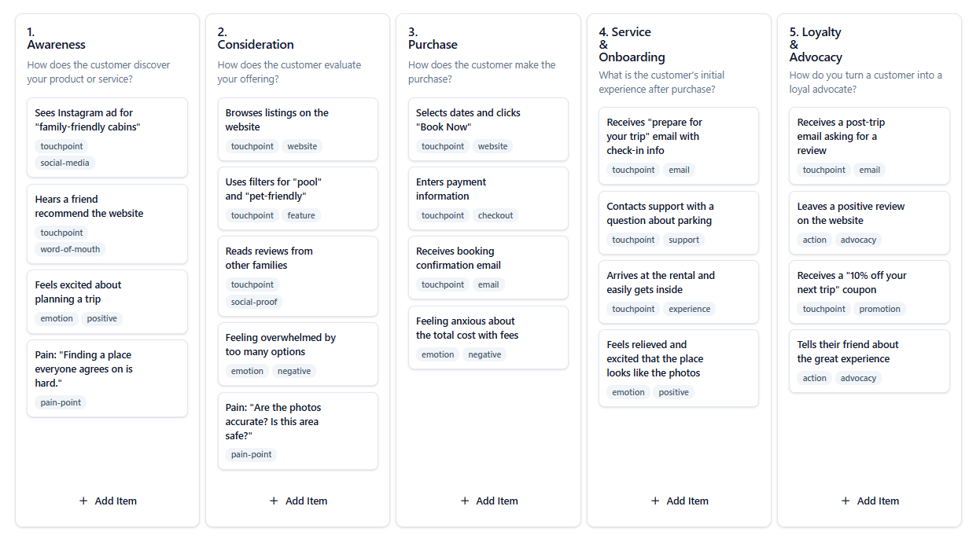Click the "checkout" tag in Purchase column

[x=496, y=215]
